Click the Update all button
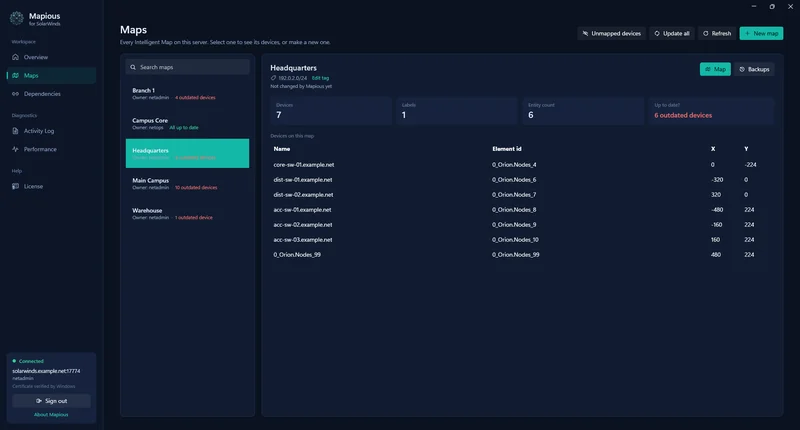Viewport: 800px width, 430px height. coord(671,34)
